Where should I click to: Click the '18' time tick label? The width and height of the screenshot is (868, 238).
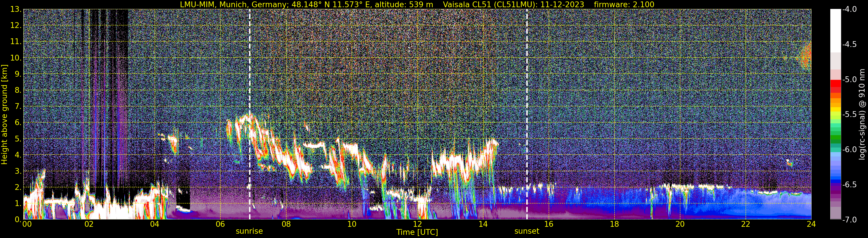614,224
